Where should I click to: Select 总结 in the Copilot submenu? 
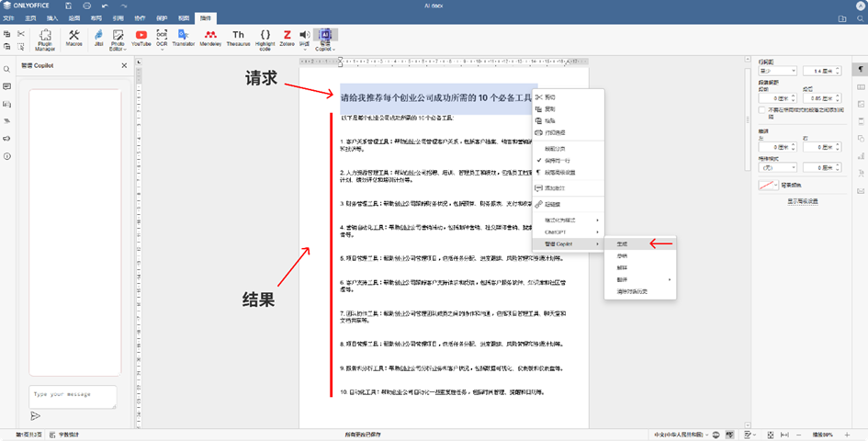640,256
